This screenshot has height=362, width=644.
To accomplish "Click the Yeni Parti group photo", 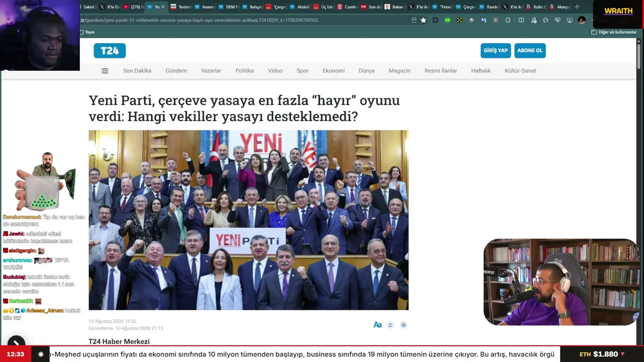I will [249, 220].
